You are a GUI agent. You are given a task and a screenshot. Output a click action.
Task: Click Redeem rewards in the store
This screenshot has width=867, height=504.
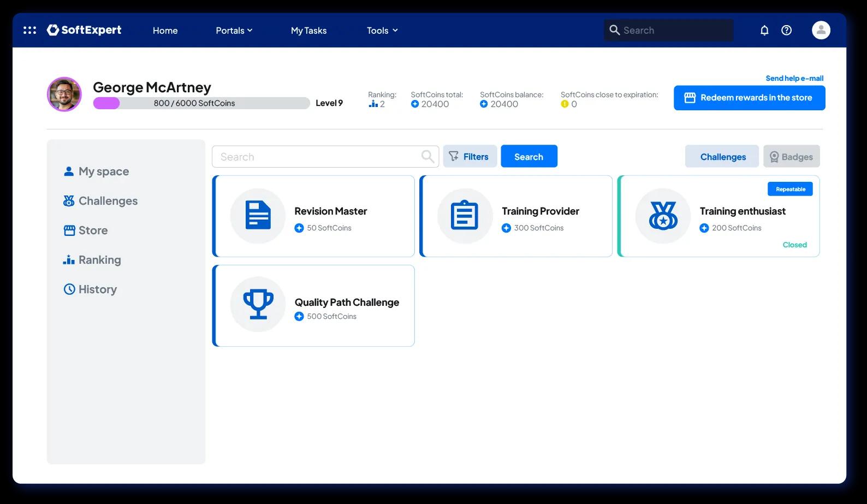749,98
